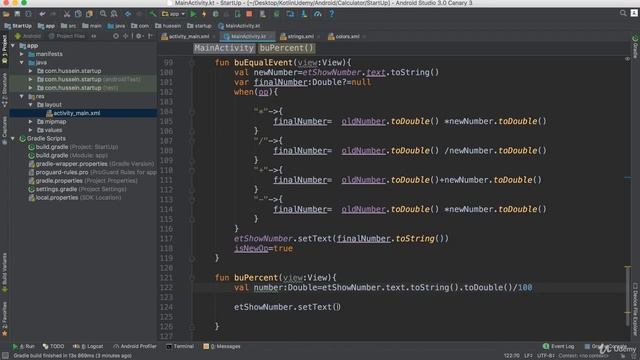Select settings.gradle file in tree
The image size is (640, 360).
click(x=77, y=189)
